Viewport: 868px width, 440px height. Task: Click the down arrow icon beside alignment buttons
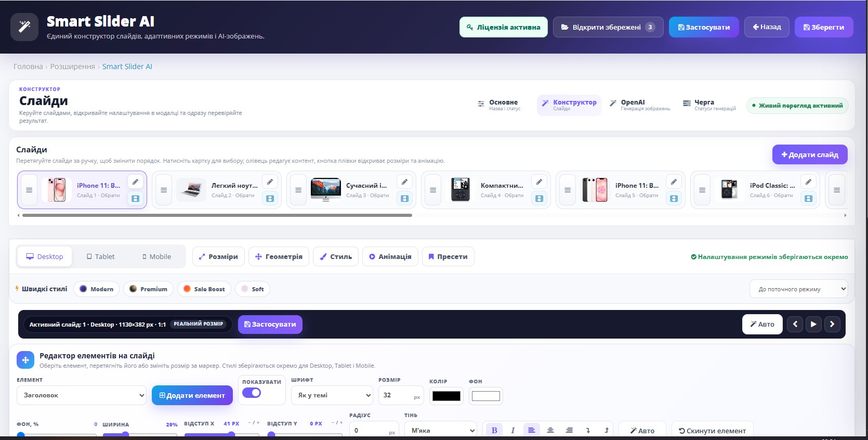point(588,430)
